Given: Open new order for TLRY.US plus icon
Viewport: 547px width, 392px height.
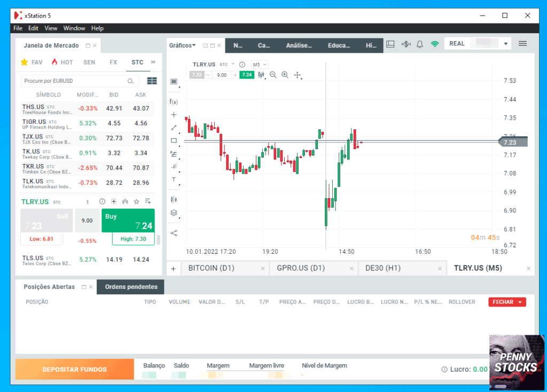Looking at the screenshot, I should pyautogui.click(x=114, y=201).
